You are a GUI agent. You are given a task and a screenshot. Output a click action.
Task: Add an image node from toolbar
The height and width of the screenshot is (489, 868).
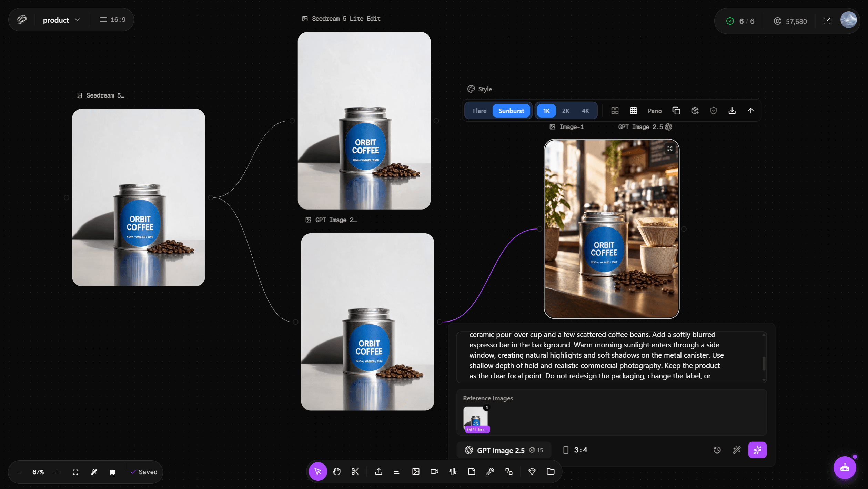click(416, 471)
